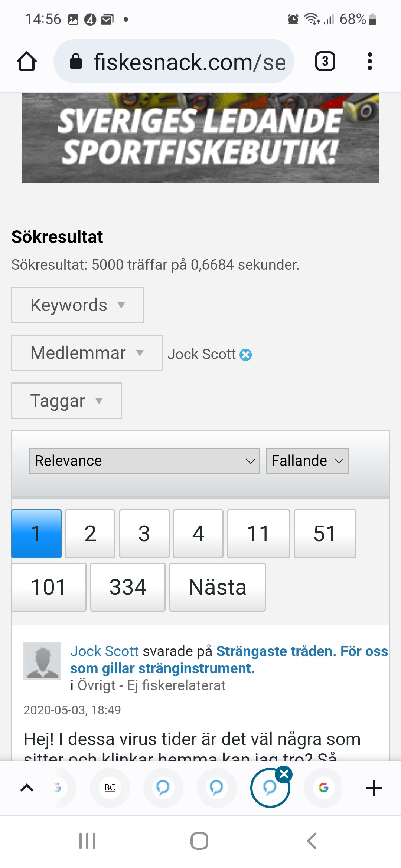Switch to the BC tab
This screenshot has height=868, width=401.
(x=110, y=788)
